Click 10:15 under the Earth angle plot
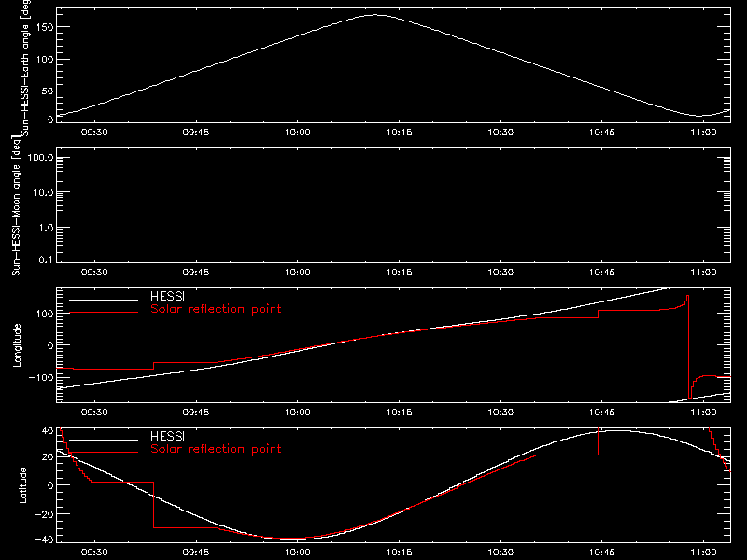Viewport: 747px width, 560px height. click(399, 133)
